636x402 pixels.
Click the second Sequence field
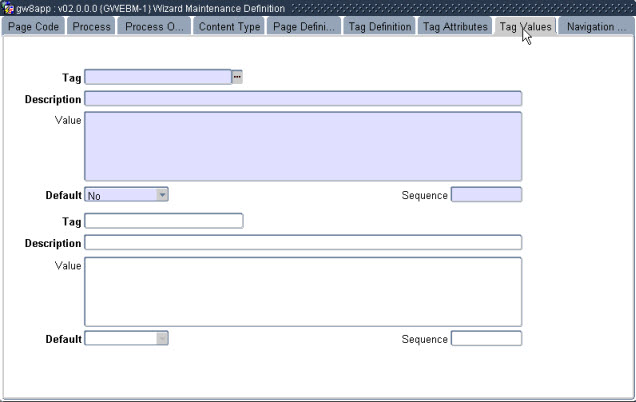486,338
